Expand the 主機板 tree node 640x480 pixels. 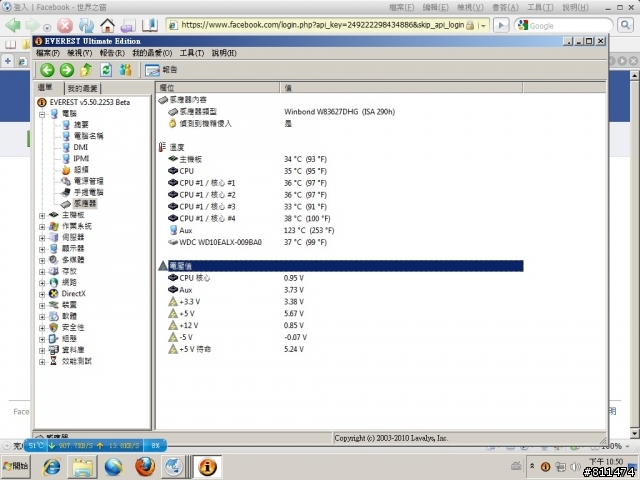pos(42,215)
